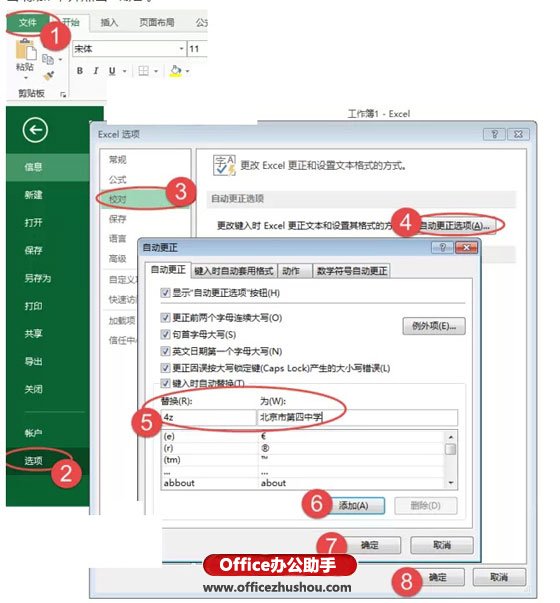Expand the borders dropdown arrow
The width and height of the screenshot is (560, 603).
click(156, 71)
